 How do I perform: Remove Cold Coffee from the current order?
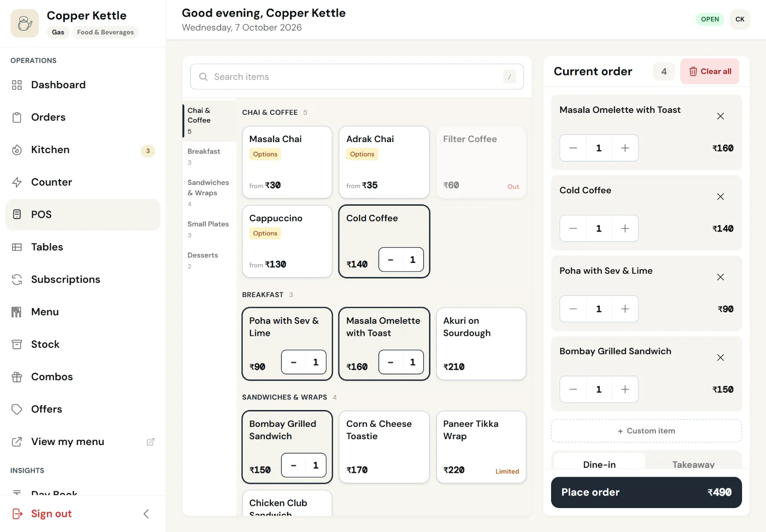click(720, 197)
